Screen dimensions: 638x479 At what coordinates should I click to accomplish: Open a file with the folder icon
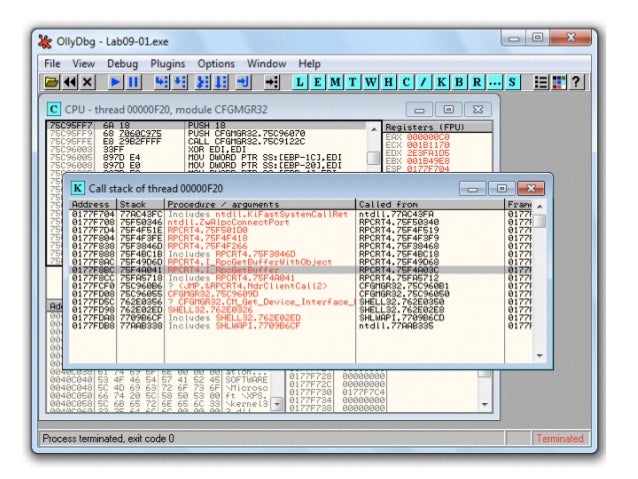point(51,82)
